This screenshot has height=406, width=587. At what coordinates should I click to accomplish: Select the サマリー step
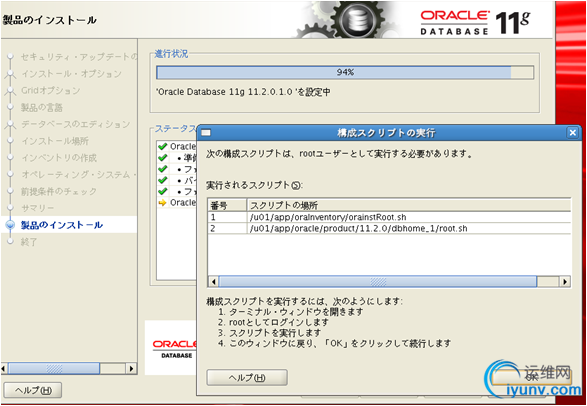point(37,208)
